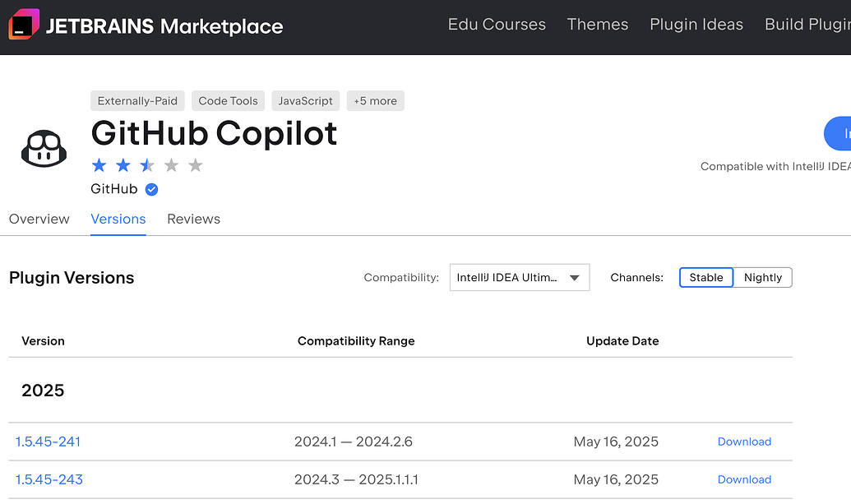Image resolution: width=851 pixels, height=504 pixels.
Task: Select the Nightly channel
Action: [x=762, y=277]
